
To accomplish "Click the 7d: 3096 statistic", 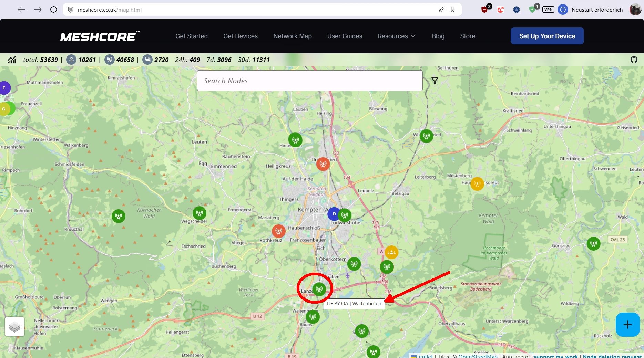I will [219, 60].
